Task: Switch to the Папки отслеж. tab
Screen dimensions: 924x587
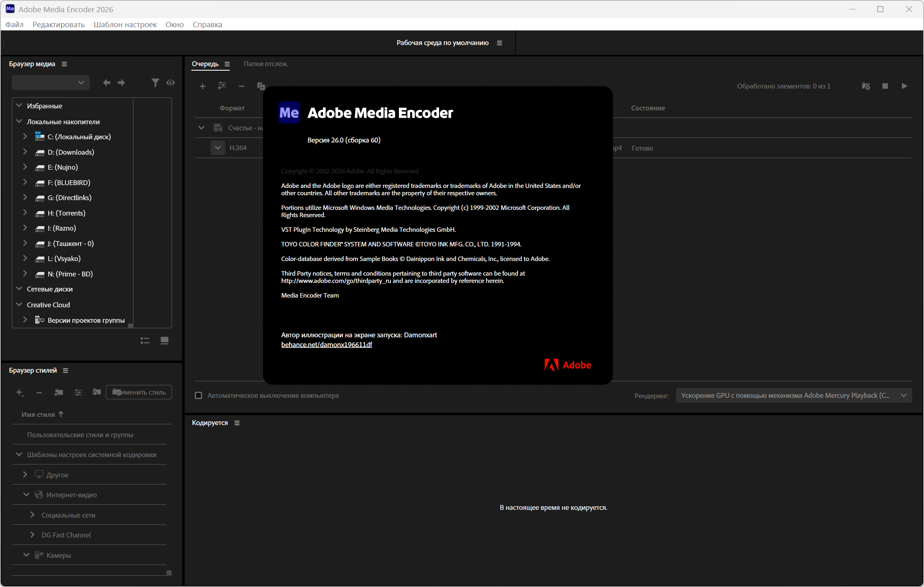Action: click(266, 64)
